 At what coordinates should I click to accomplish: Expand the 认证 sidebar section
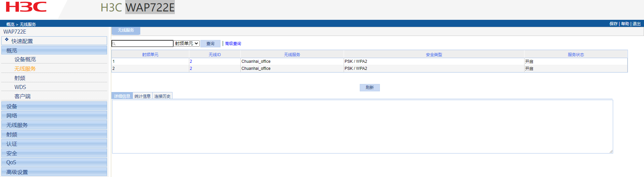pos(54,144)
